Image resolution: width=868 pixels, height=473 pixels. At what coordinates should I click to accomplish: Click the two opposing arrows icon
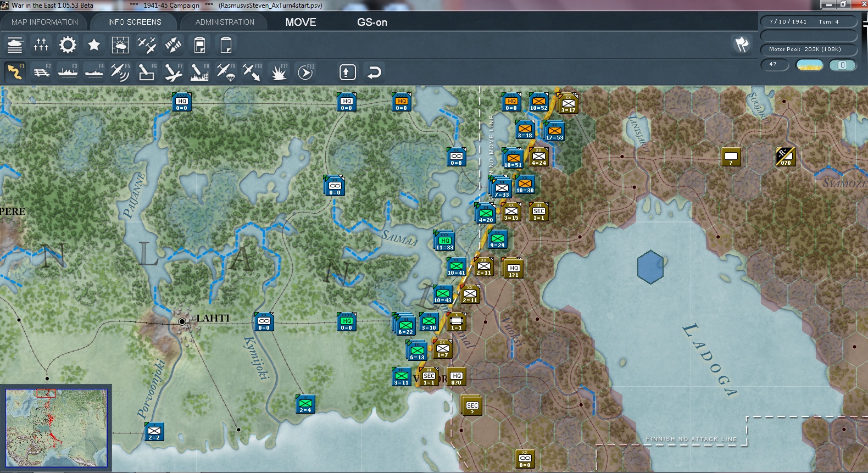tap(173, 44)
